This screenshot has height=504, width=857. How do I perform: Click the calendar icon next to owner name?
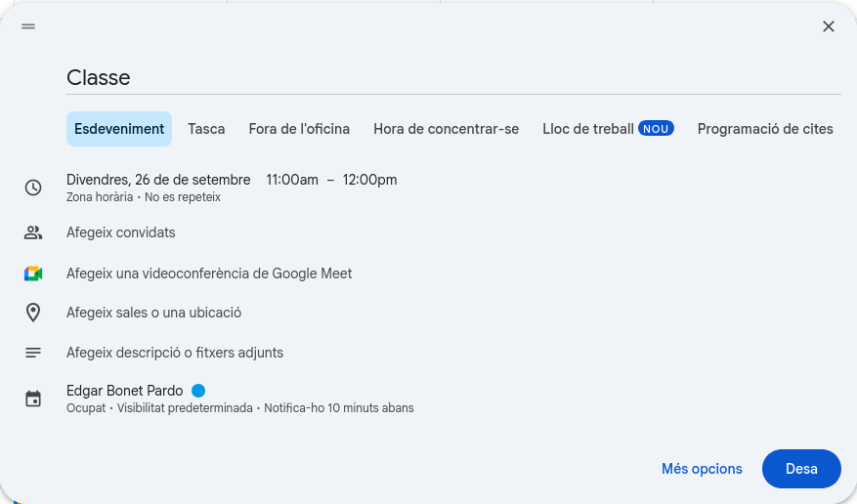point(33,399)
